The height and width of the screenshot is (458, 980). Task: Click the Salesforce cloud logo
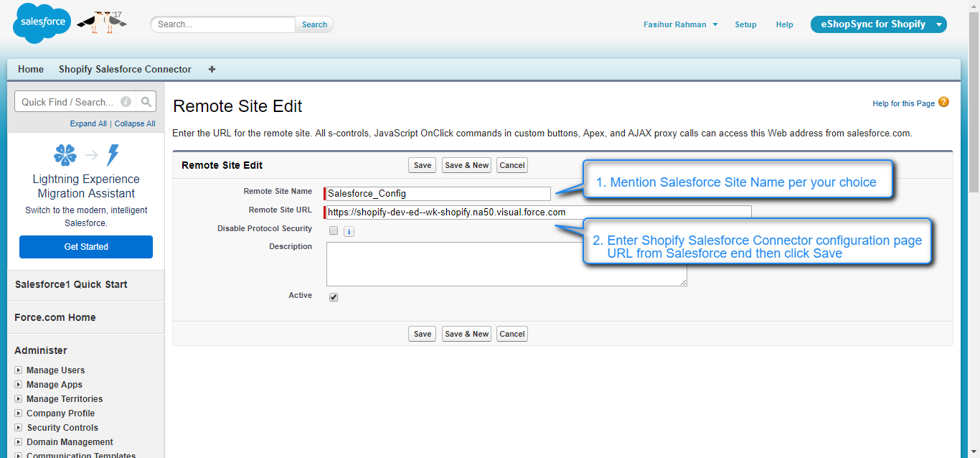(42, 23)
